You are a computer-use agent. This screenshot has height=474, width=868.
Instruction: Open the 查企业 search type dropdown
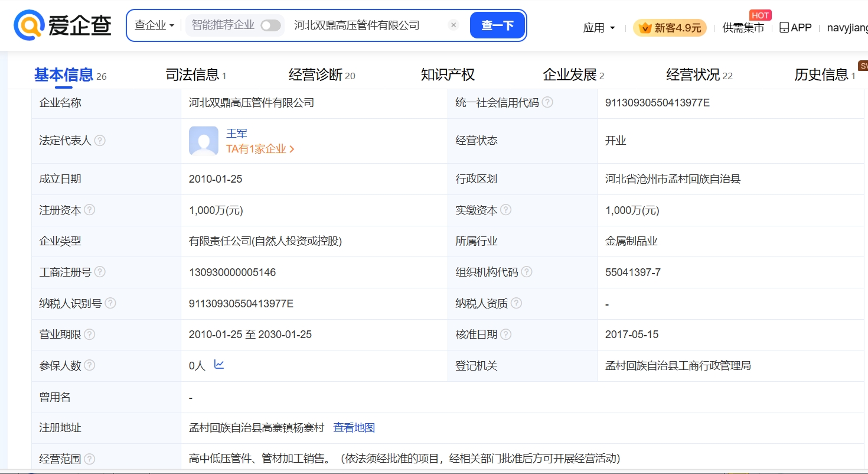(x=154, y=25)
